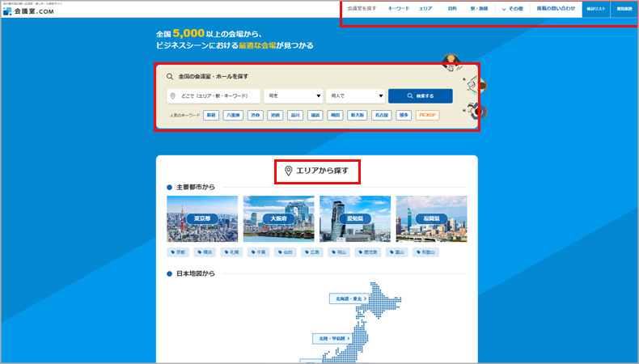The width and height of the screenshot is (639, 364).
Task: Select the 大阪府 city thumbnail
Action: click(278, 218)
